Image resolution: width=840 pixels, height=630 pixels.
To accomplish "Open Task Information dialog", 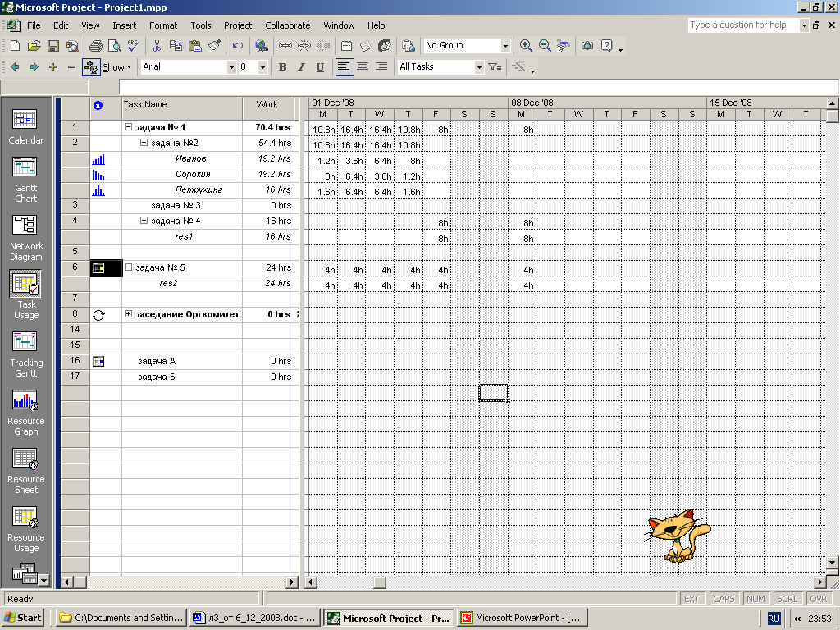I will [347, 46].
